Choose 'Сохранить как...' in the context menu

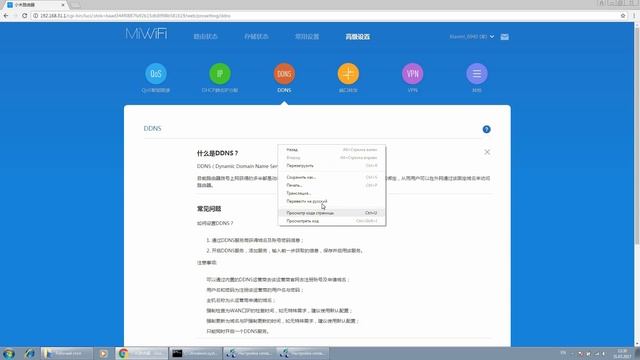(332, 178)
